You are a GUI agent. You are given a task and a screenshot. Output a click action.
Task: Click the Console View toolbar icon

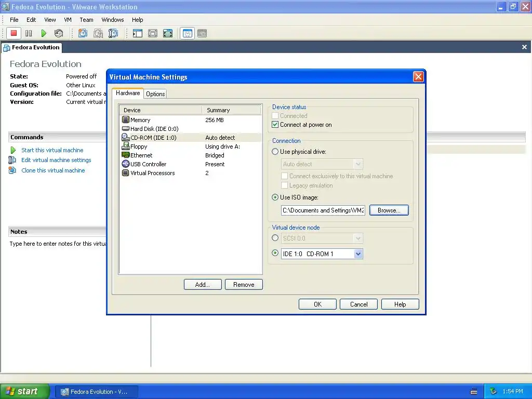coord(202,33)
